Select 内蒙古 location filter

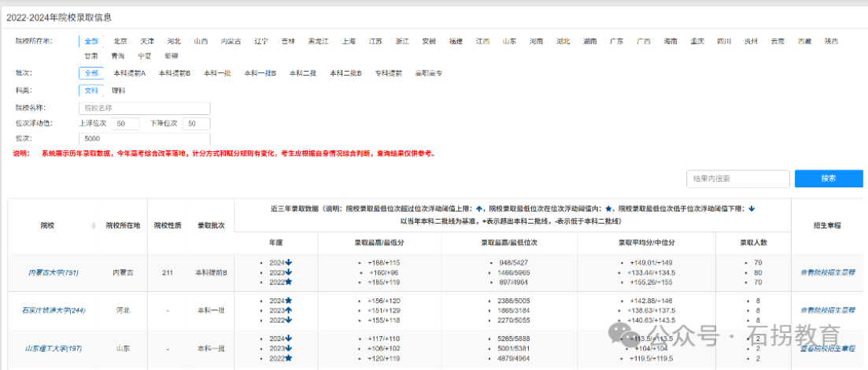coord(231,42)
